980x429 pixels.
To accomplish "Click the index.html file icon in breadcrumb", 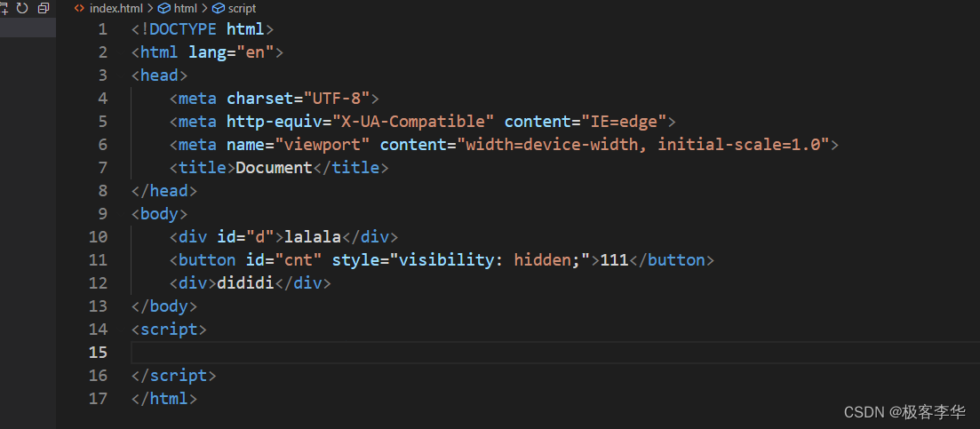I will coord(79,8).
